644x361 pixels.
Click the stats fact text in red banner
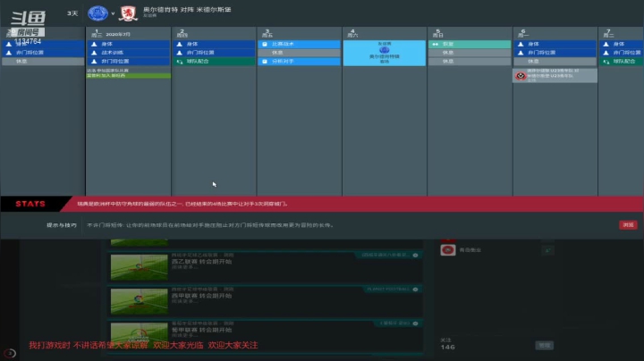click(x=182, y=204)
